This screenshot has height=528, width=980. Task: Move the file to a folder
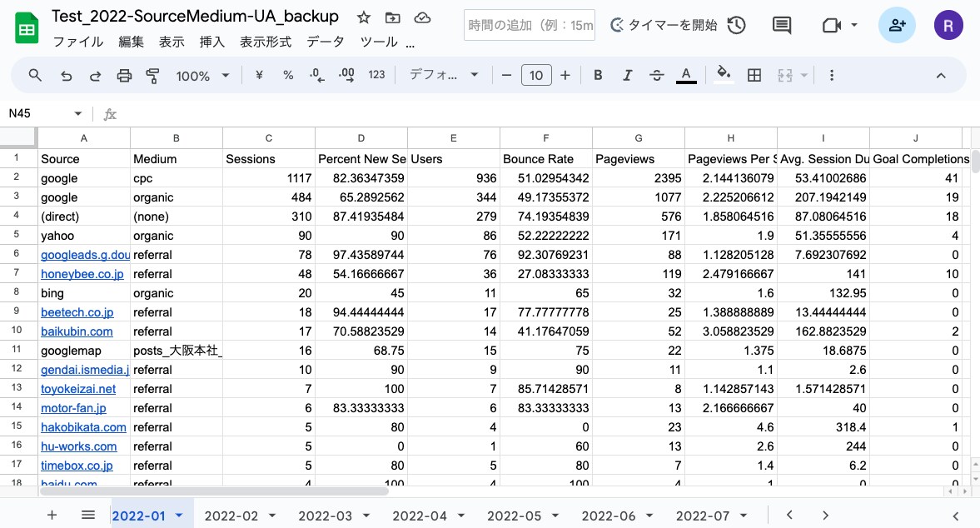(x=392, y=17)
